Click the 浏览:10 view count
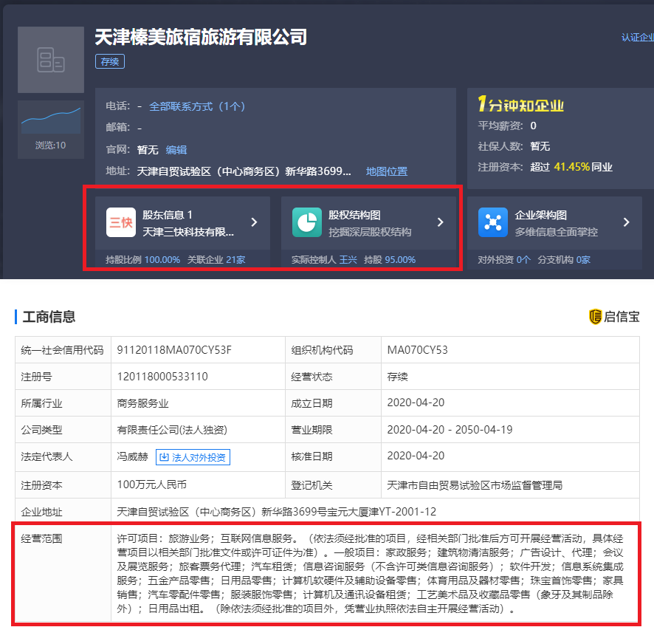The width and height of the screenshot is (654, 644). pyautogui.click(x=50, y=145)
